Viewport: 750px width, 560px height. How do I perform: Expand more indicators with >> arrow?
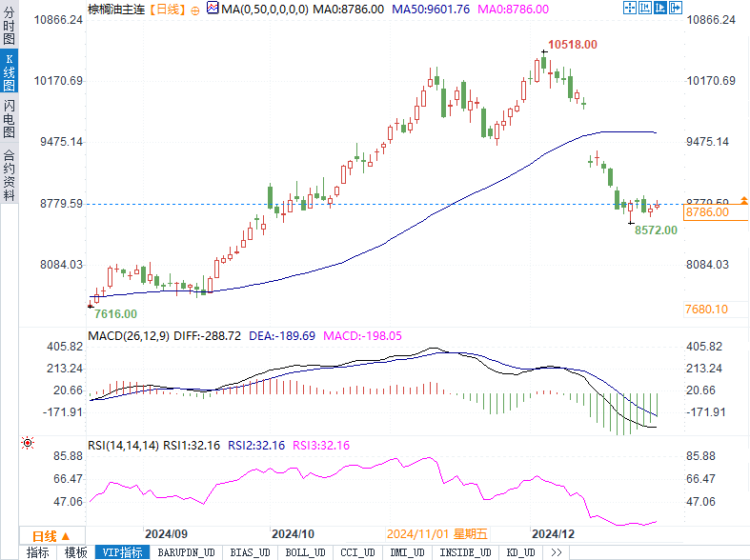coord(557,552)
